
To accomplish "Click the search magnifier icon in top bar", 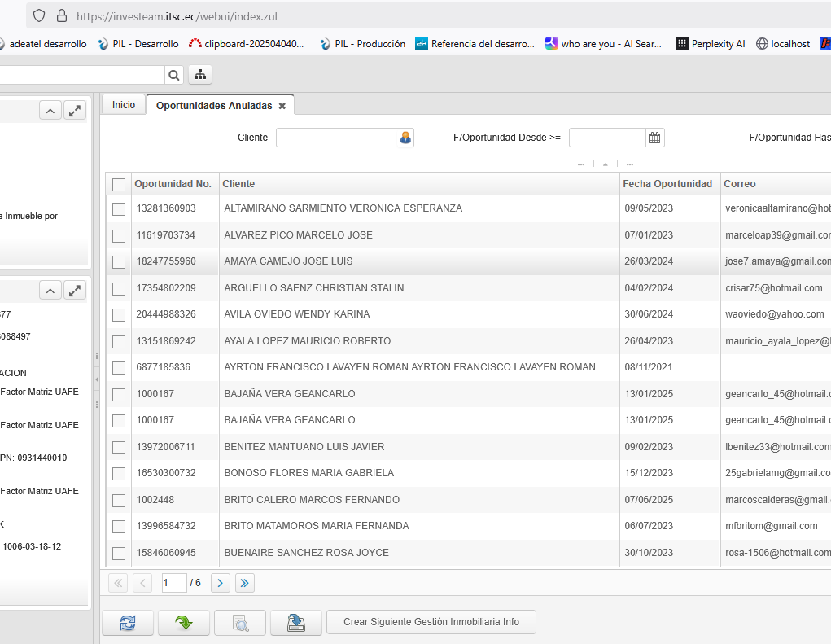I will (x=174, y=75).
